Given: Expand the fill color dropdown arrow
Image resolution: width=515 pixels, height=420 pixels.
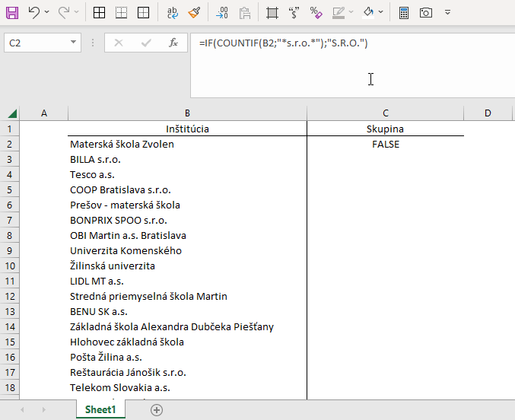Looking at the screenshot, I should [x=381, y=12].
